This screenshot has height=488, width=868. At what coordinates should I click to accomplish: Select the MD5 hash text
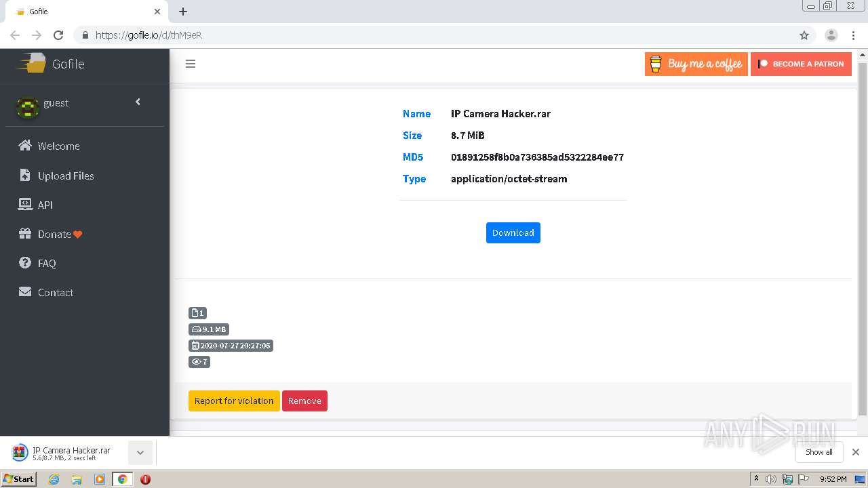click(537, 157)
